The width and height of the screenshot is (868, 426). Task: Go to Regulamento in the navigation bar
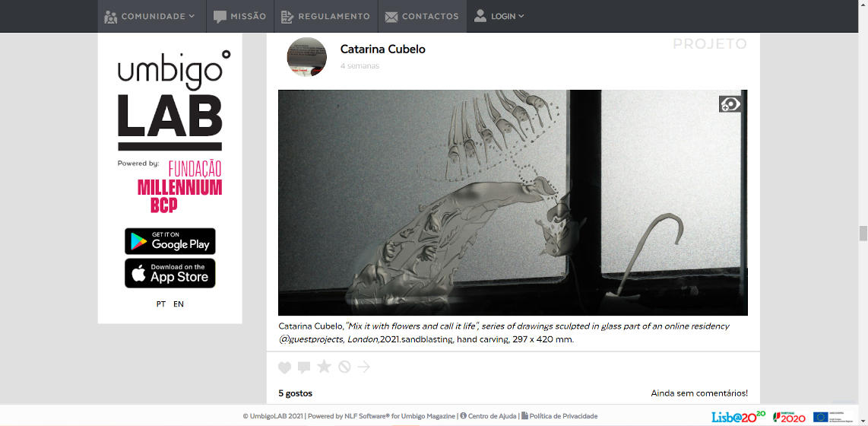click(326, 17)
